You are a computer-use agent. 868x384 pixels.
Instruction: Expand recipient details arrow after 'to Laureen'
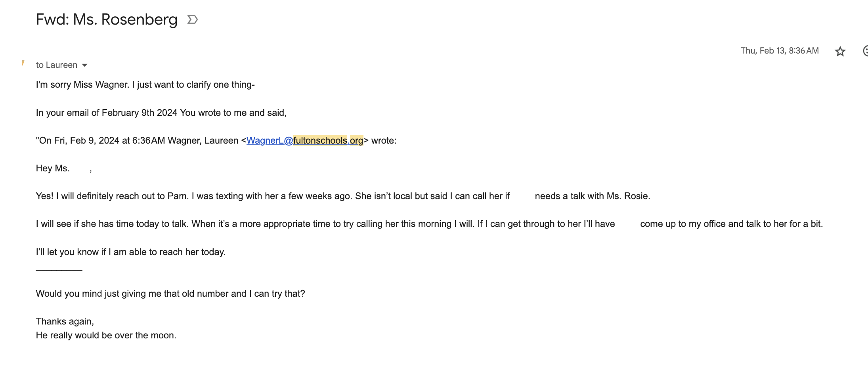pyautogui.click(x=84, y=65)
